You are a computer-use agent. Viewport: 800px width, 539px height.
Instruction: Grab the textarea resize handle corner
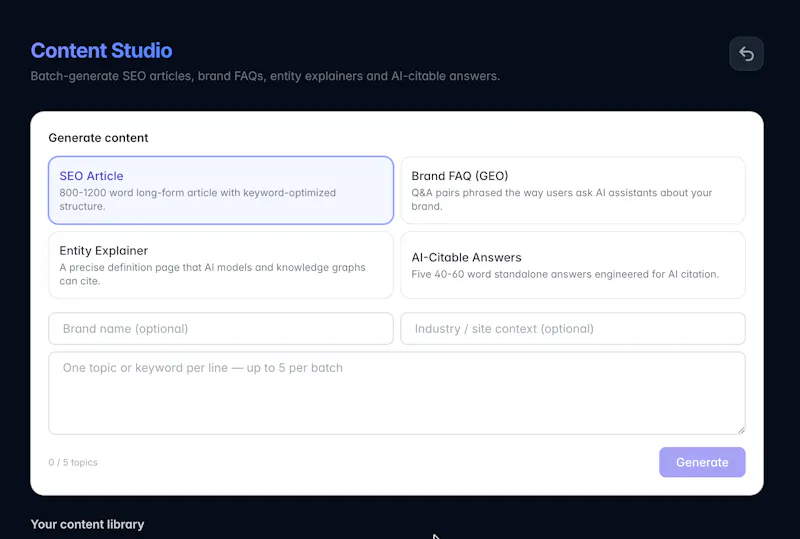(741, 430)
